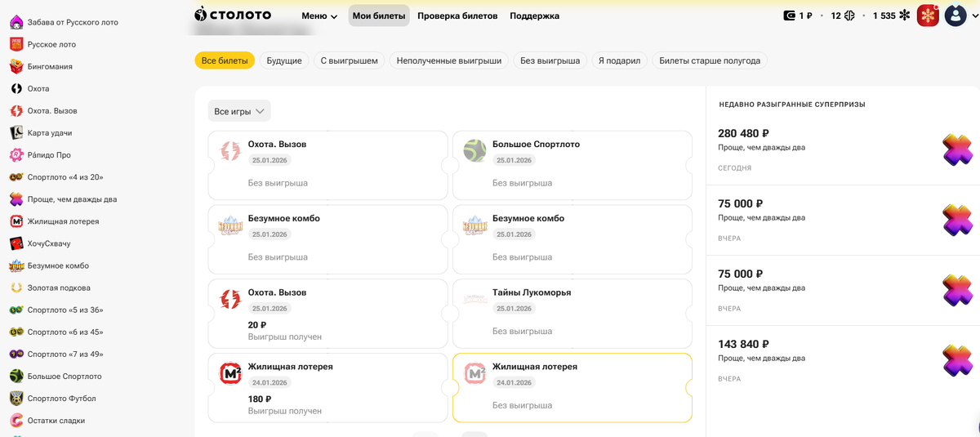Open the user profile avatar
This screenshot has height=437, width=980.
click(955, 16)
